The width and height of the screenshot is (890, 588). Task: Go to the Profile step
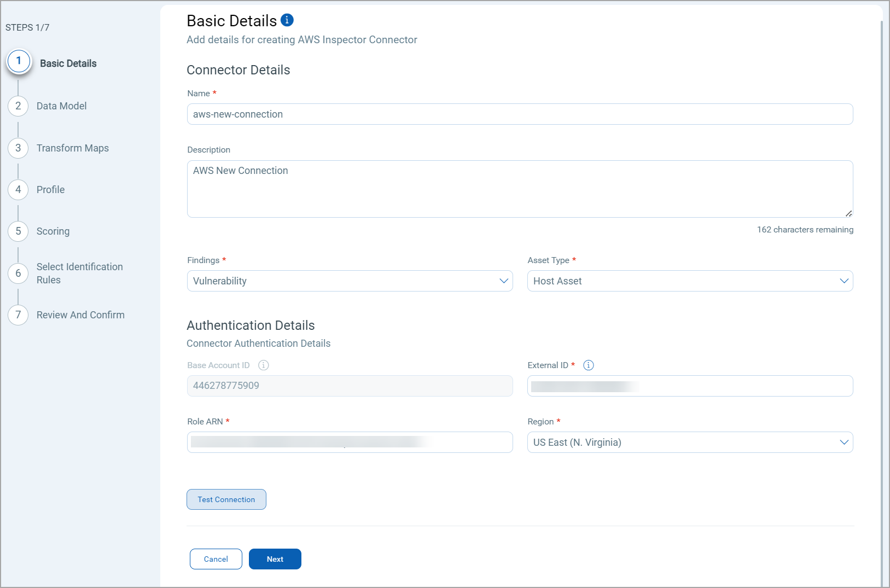click(x=50, y=190)
